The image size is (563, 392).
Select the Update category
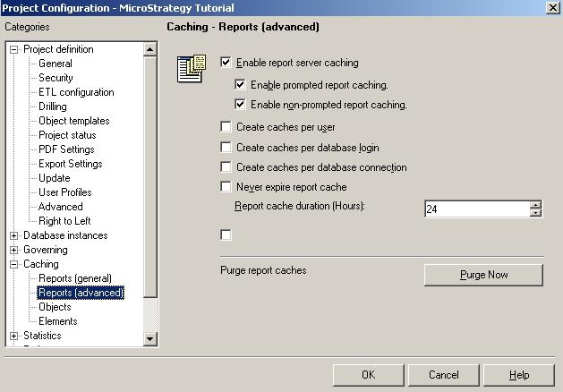point(55,178)
